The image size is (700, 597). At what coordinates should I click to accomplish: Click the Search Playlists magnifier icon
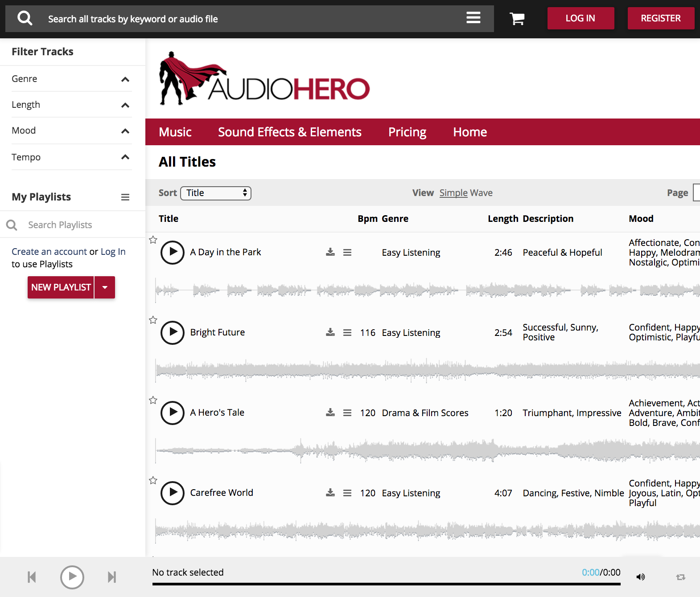(x=12, y=225)
